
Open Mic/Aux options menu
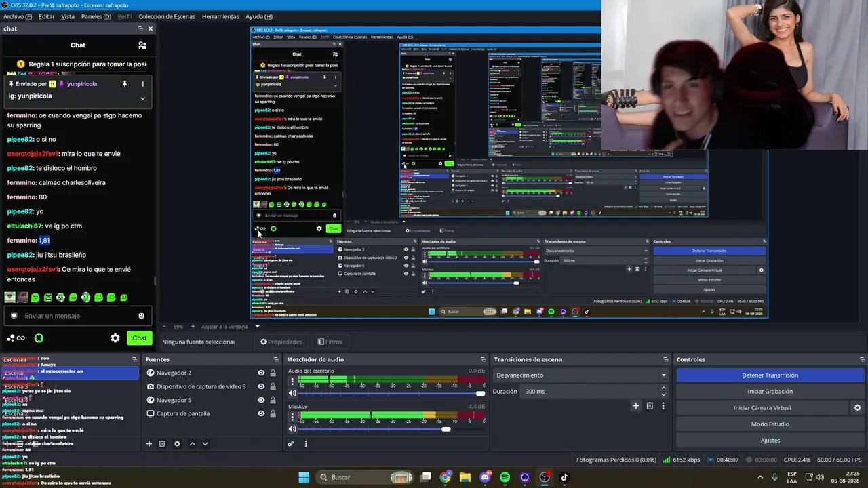[293, 416]
